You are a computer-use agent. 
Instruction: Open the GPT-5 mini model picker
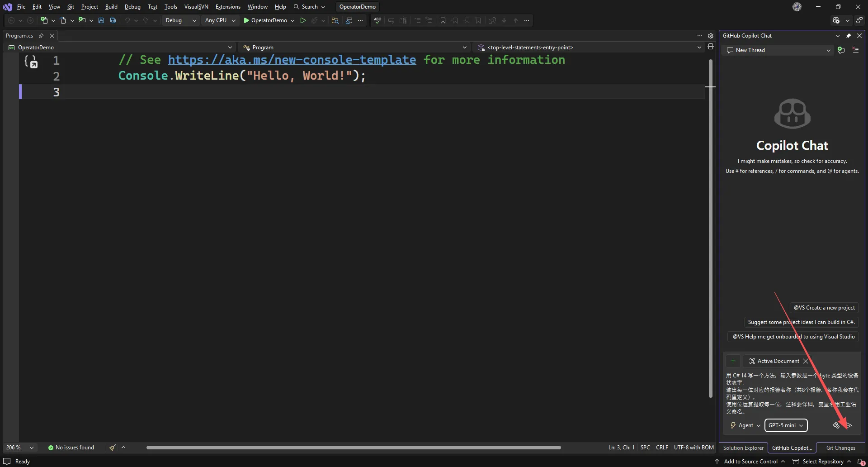(786, 425)
